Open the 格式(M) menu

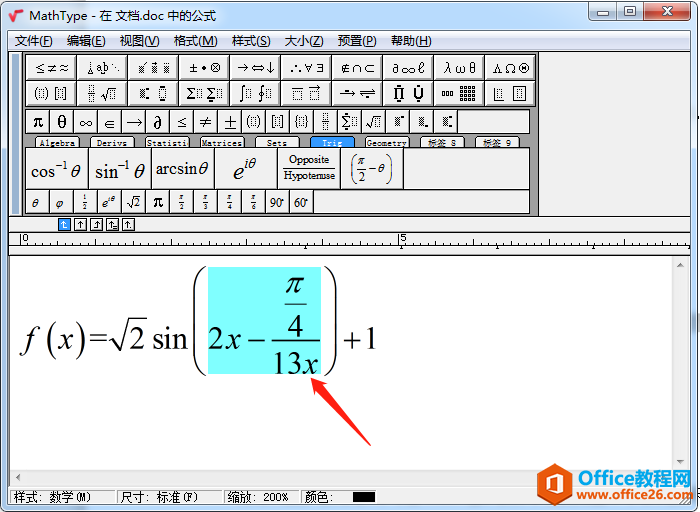click(196, 41)
